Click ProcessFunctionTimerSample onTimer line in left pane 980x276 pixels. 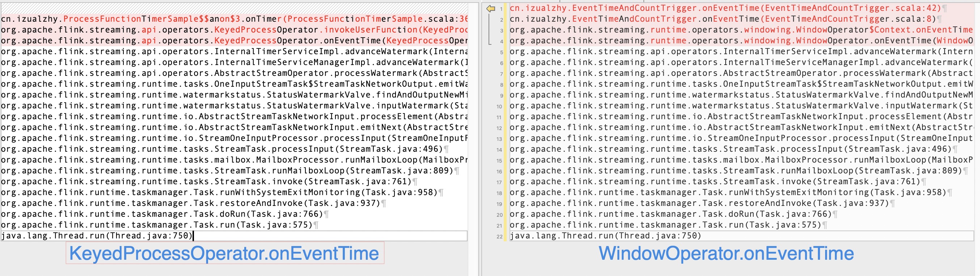pyautogui.click(x=234, y=19)
